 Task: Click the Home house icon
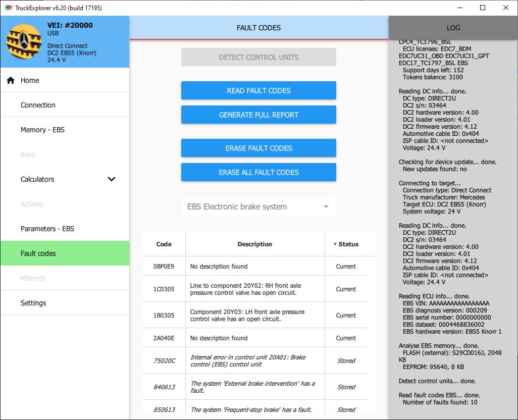pos(11,80)
